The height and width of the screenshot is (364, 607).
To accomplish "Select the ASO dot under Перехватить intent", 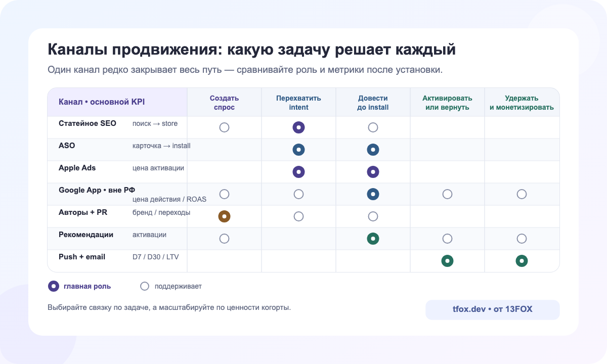I will click(299, 150).
